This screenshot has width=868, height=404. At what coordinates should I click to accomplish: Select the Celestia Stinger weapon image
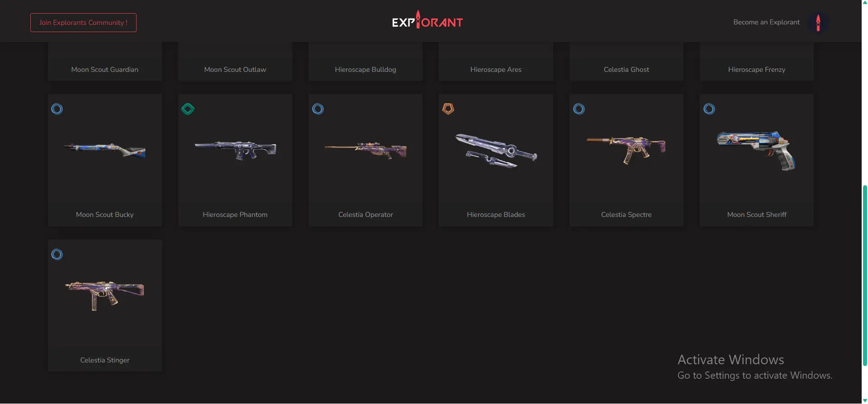[x=105, y=296]
